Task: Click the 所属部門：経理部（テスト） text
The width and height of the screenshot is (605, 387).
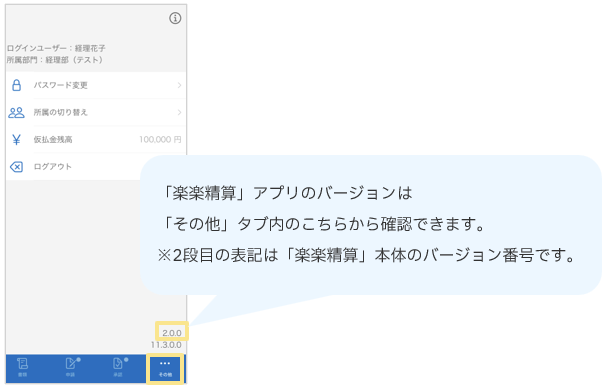Action: click(x=55, y=60)
